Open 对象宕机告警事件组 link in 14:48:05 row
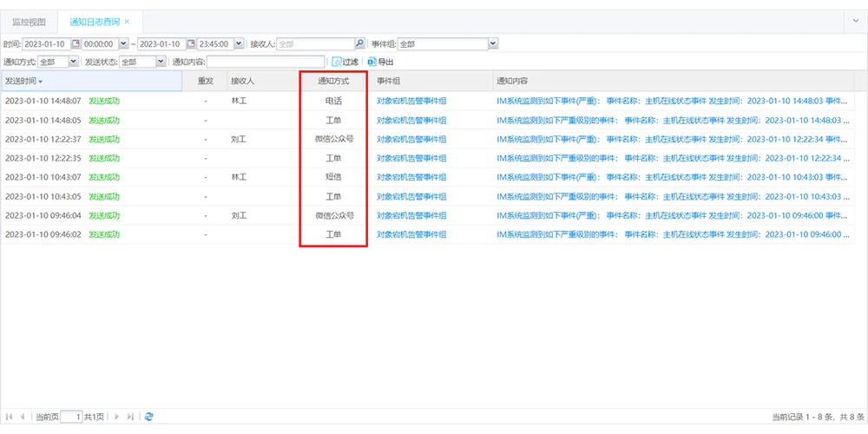868x434 pixels. click(x=411, y=120)
